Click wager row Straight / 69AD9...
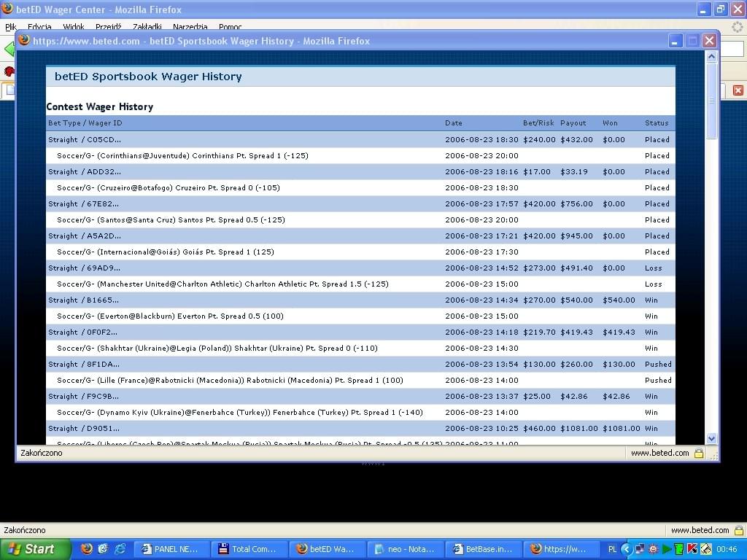The width and height of the screenshot is (747, 560). click(360, 268)
